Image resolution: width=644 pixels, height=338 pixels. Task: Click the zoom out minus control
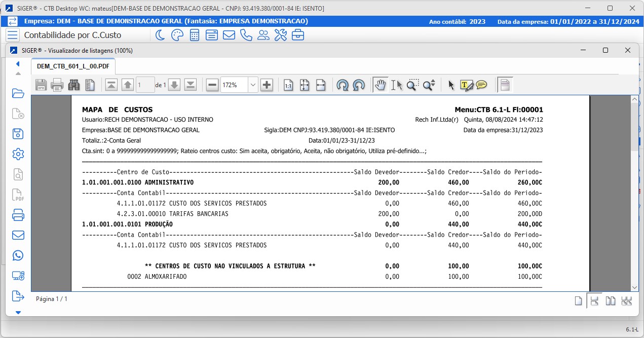pos(211,85)
